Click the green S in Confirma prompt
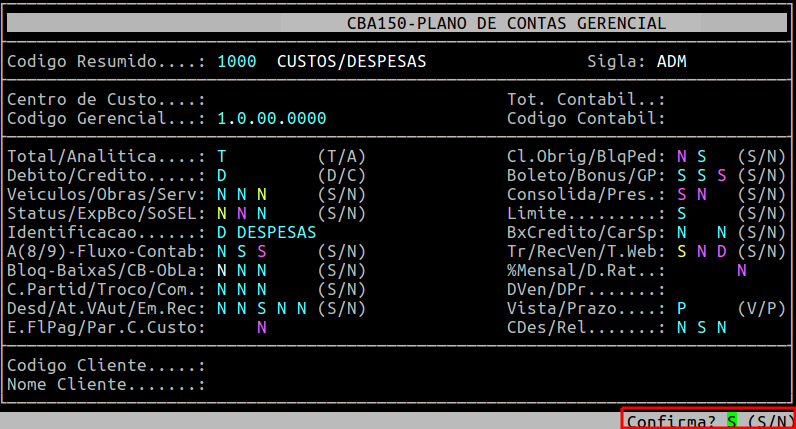796x429 pixels. (x=732, y=421)
